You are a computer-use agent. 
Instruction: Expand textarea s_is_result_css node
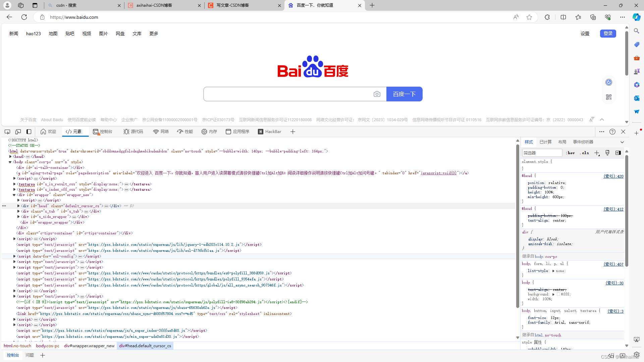tap(14, 184)
